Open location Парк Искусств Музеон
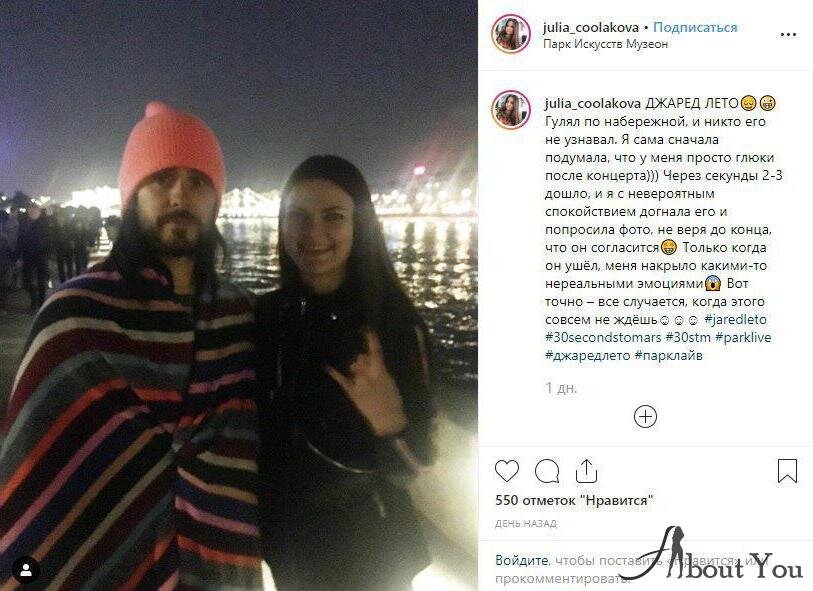Image resolution: width=813 pixels, height=591 pixels. point(605,44)
